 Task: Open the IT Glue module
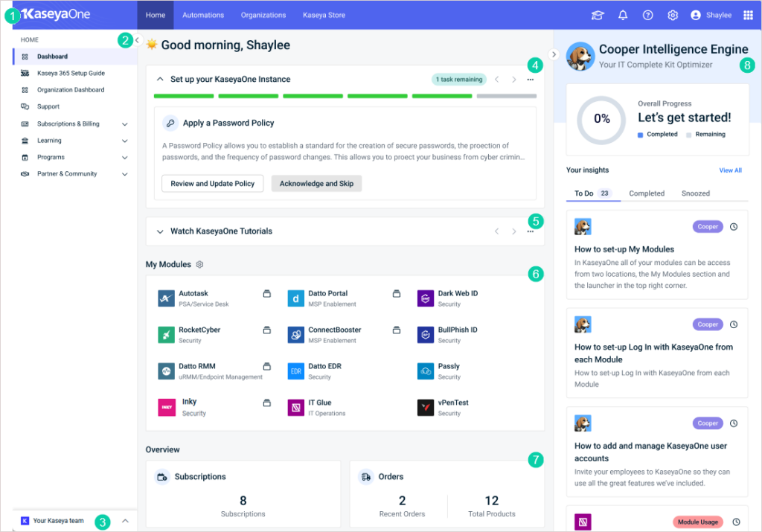click(x=316, y=407)
